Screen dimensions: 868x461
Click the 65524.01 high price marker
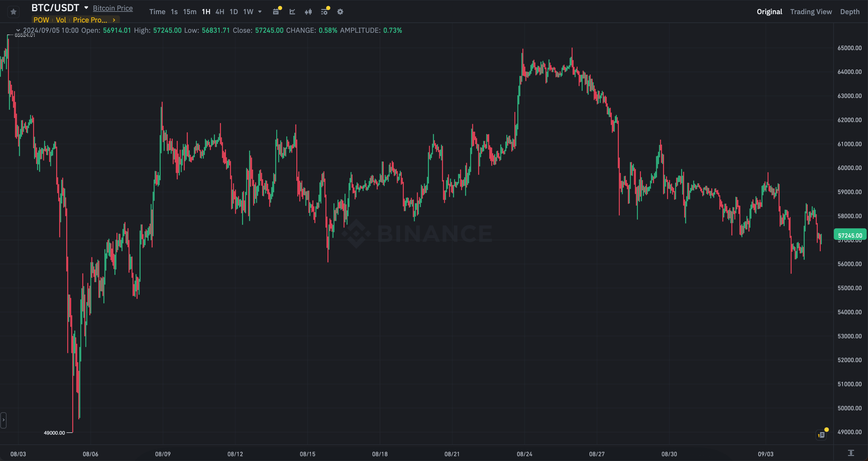(25, 35)
